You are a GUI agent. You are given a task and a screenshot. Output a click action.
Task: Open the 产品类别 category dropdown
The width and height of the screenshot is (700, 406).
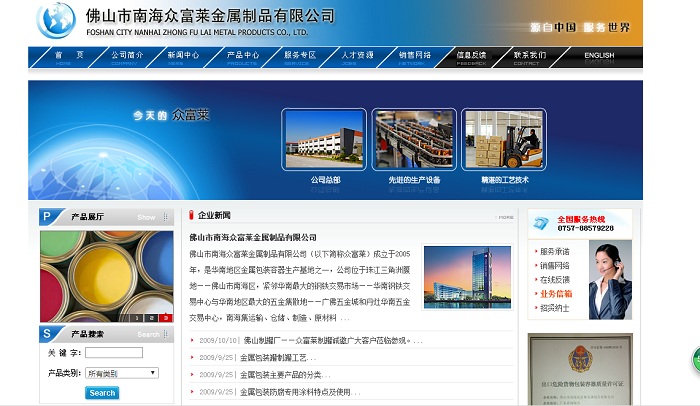(x=121, y=373)
